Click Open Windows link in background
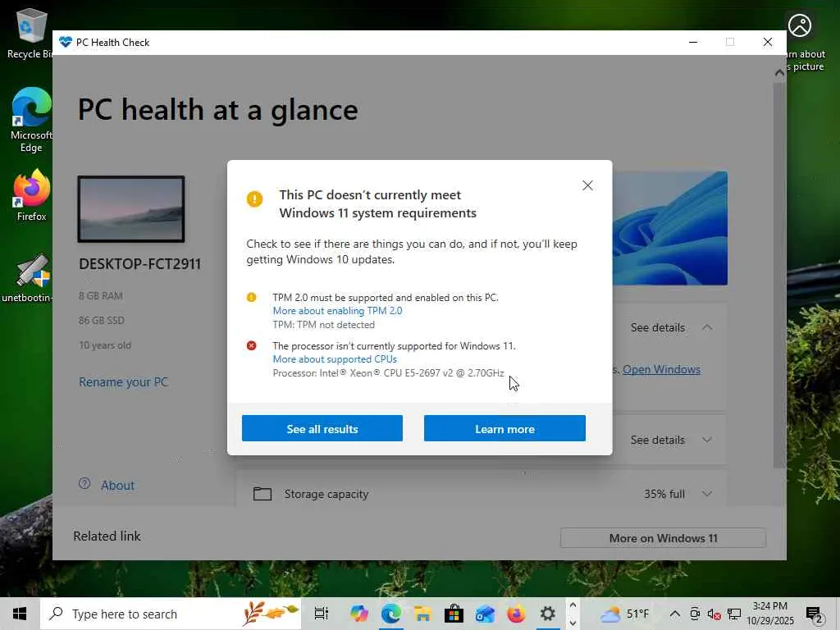The width and height of the screenshot is (840, 630). 661,369
